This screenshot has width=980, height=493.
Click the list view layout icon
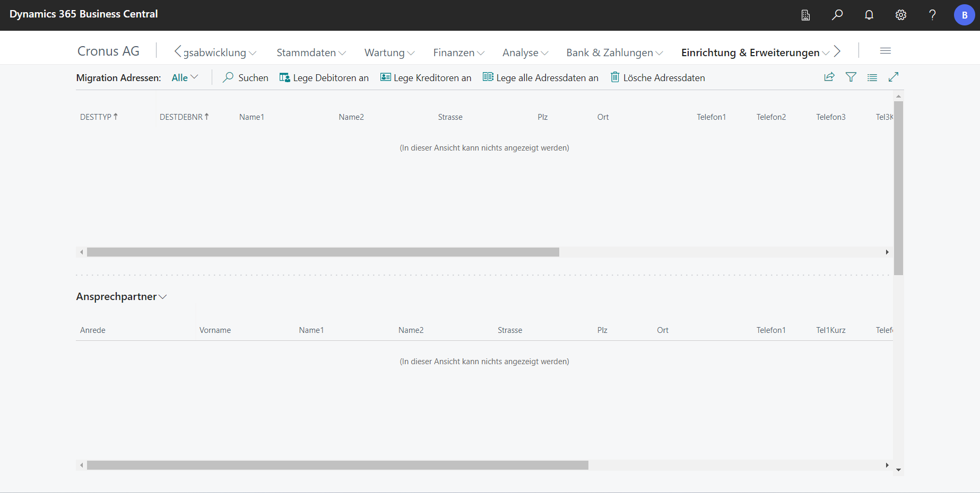[872, 77]
